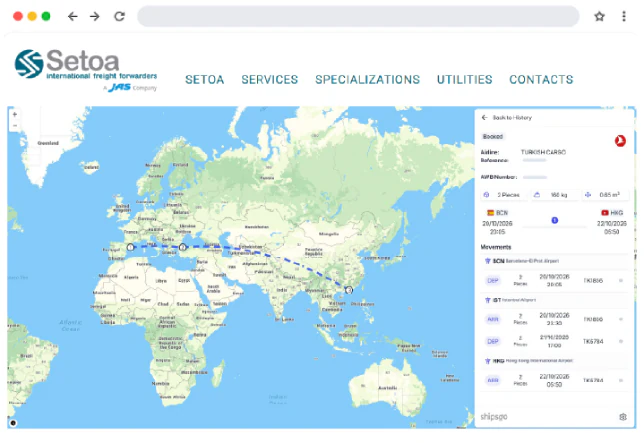Open the CONTACTS menu item

[541, 80]
